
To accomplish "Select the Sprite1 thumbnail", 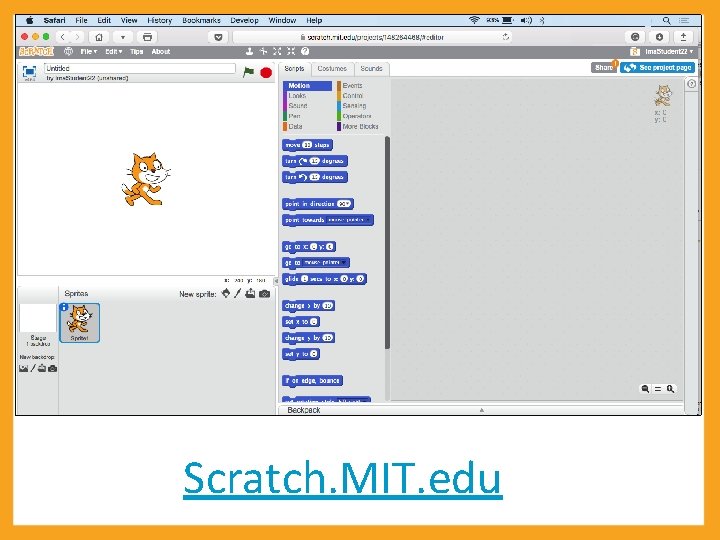I will click(79, 322).
